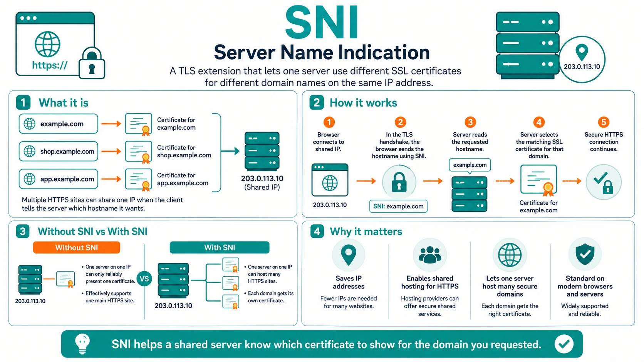Screen dimensions: 644x362
Task: Click 'Browser connects to shared IP.' text
Action: 329,142
